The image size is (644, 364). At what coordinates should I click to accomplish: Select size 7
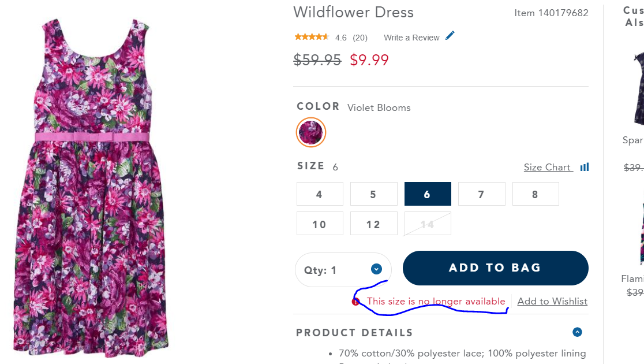coord(481,194)
